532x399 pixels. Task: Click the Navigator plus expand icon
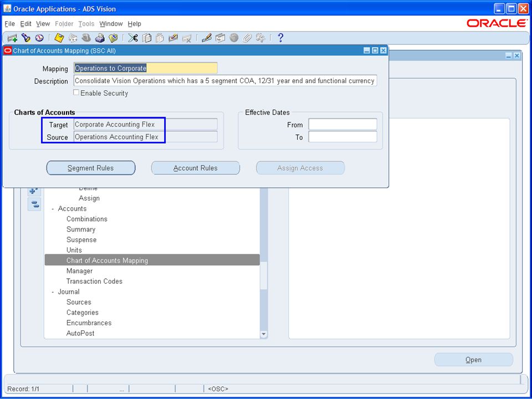click(x=34, y=191)
